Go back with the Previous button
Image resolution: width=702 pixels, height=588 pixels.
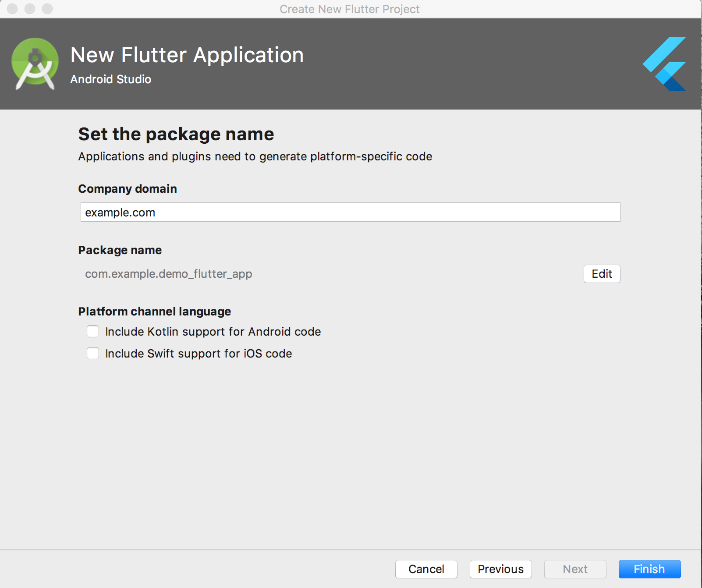tap(500, 569)
